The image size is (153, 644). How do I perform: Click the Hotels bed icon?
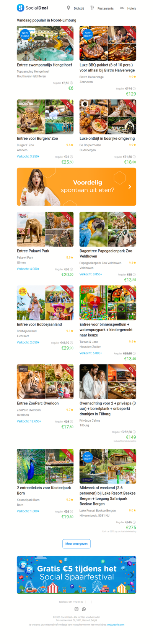pos(122,8)
